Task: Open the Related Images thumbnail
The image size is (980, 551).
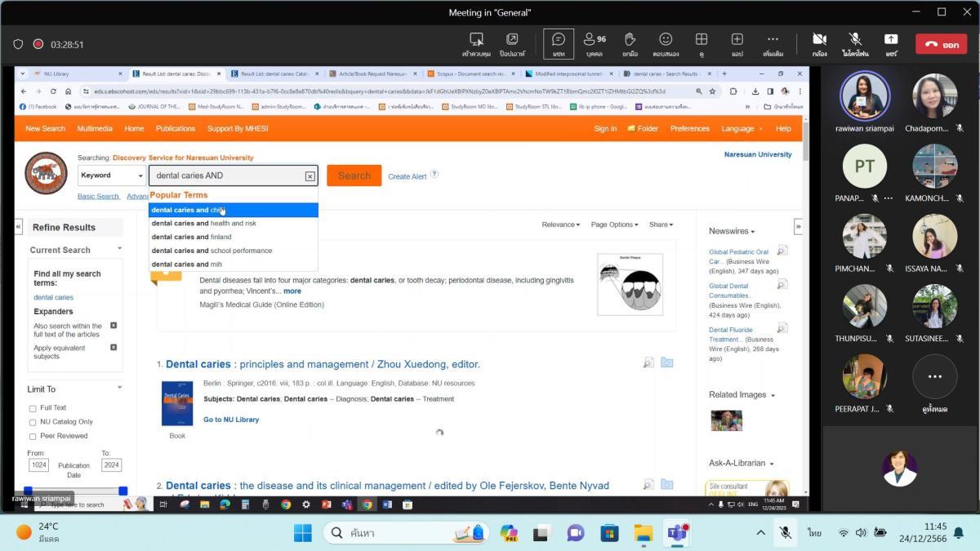Action: point(726,420)
